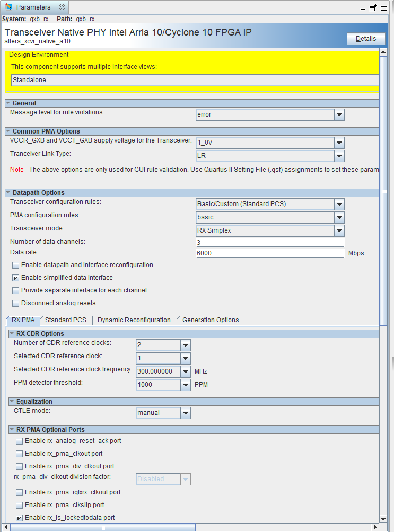Open PMA configuration rules 'basic' dropdown
Viewport: 394px width, 532px height.
pos(339,217)
